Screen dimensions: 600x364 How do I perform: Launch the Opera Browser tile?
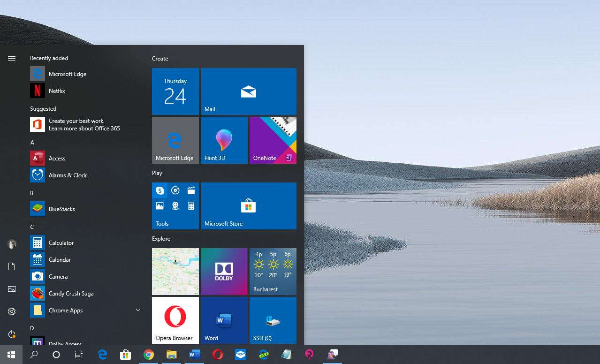[175, 320]
